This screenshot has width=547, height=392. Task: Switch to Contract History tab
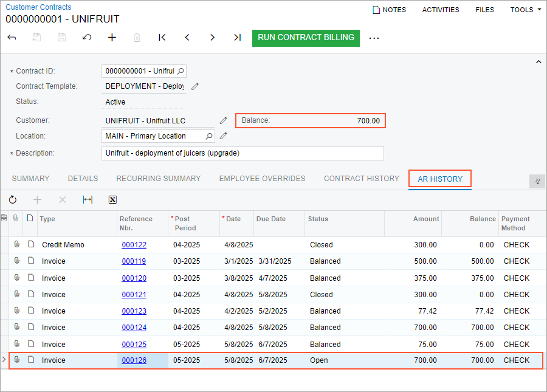[x=362, y=179]
